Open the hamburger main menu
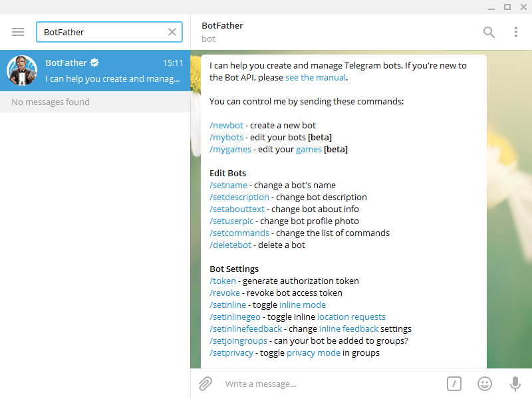The width and height of the screenshot is (532, 399). coord(18,32)
